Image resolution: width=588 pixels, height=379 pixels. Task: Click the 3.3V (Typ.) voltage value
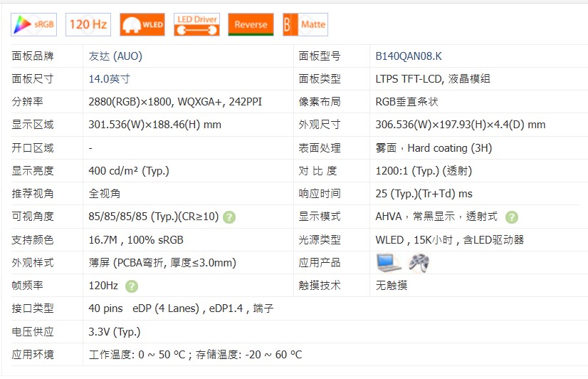tap(115, 331)
